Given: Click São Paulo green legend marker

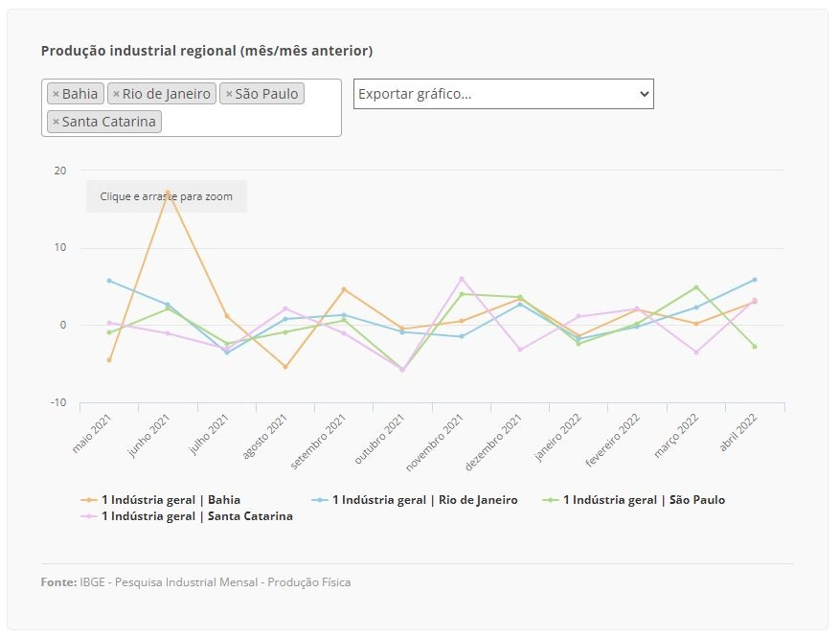Looking at the screenshot, I should 550,500.
